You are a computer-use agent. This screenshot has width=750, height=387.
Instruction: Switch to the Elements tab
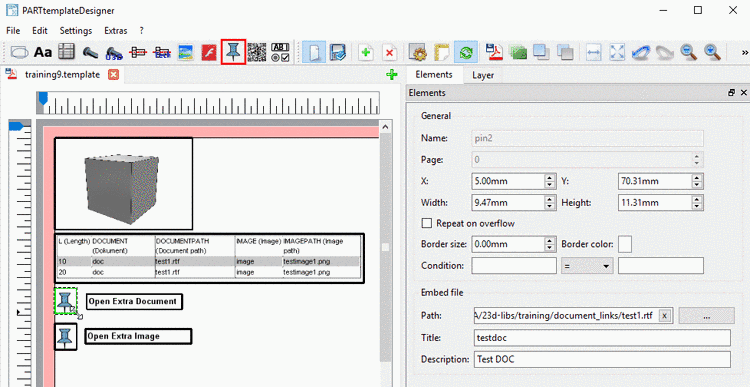point(433,75)
